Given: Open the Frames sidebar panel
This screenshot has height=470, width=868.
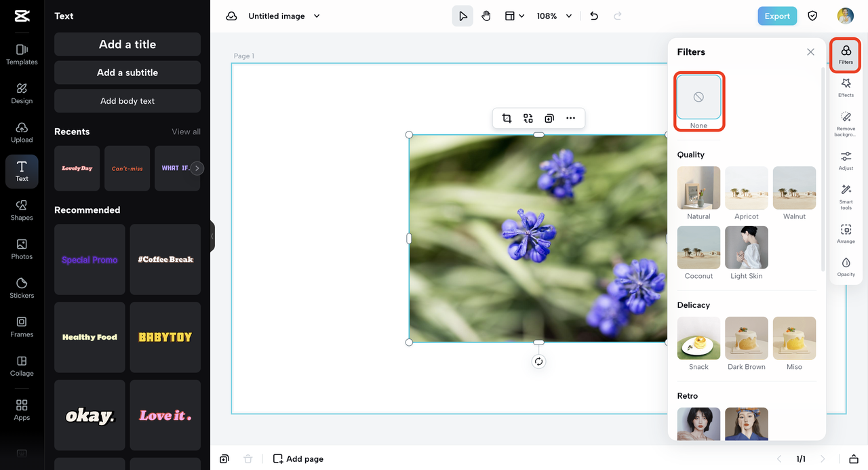Looking at the screenshot, I should (22, 327).
